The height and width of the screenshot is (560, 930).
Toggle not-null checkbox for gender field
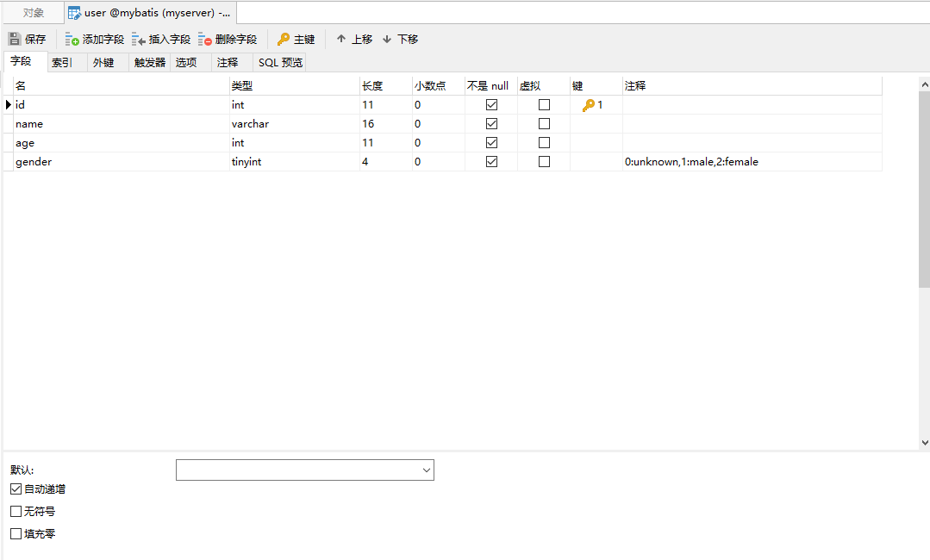click(491, 162)
